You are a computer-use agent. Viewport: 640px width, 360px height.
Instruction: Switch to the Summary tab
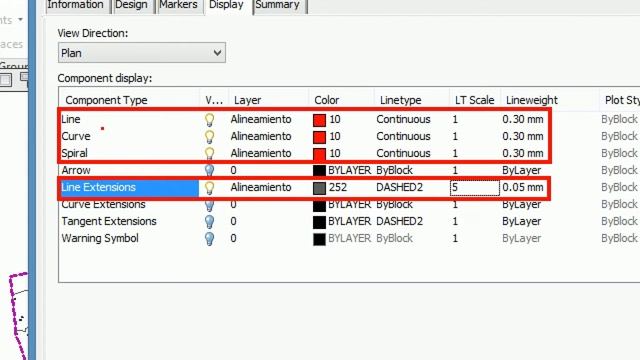[278, 5]
